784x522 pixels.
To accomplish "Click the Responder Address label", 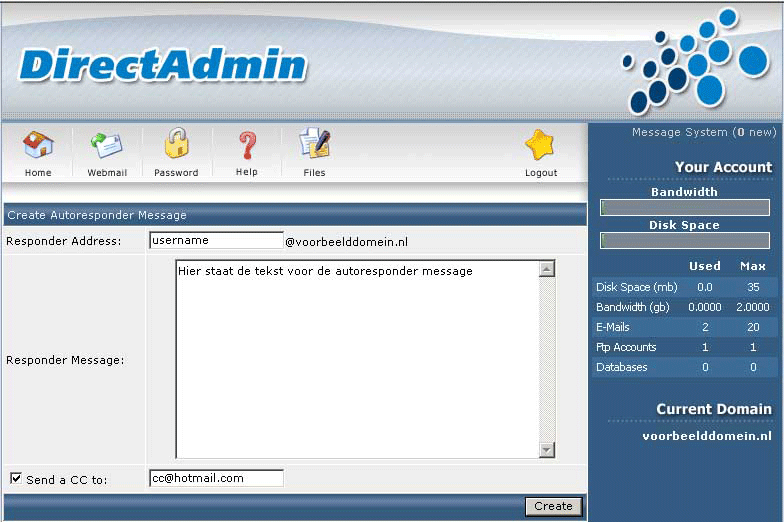I will (x=64, y=241).
